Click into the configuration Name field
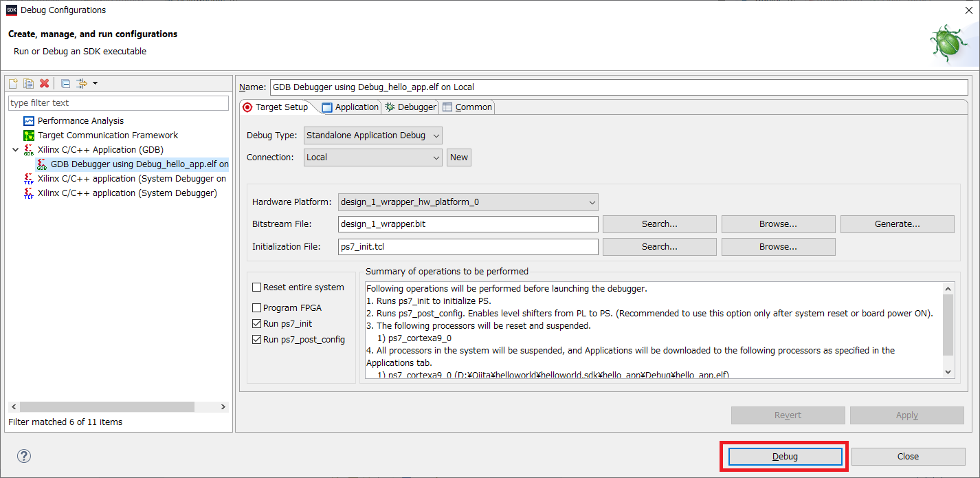This screenshot has height=478, width=980. pyautogui.click(x=619, y=87)
